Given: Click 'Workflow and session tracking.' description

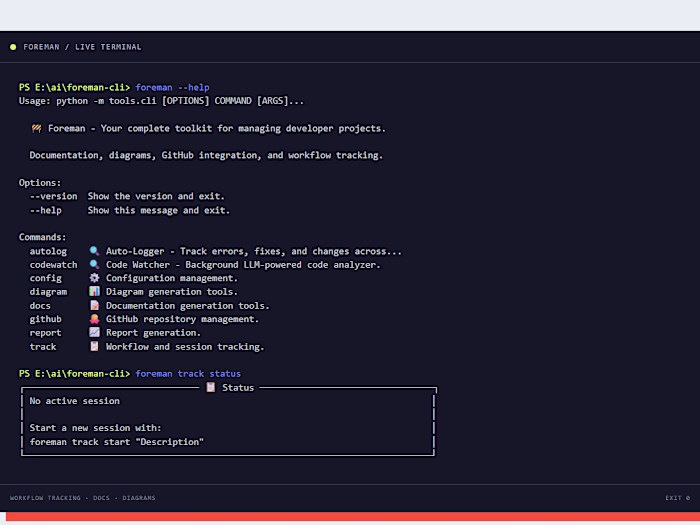Looking at the screenshot, I should [x=185, y=346].
